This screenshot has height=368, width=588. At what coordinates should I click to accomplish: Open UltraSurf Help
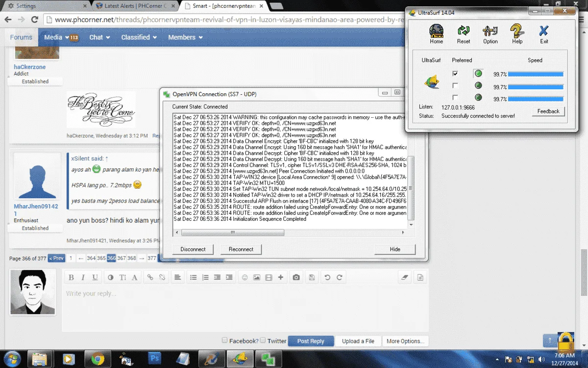click(517, 34)
